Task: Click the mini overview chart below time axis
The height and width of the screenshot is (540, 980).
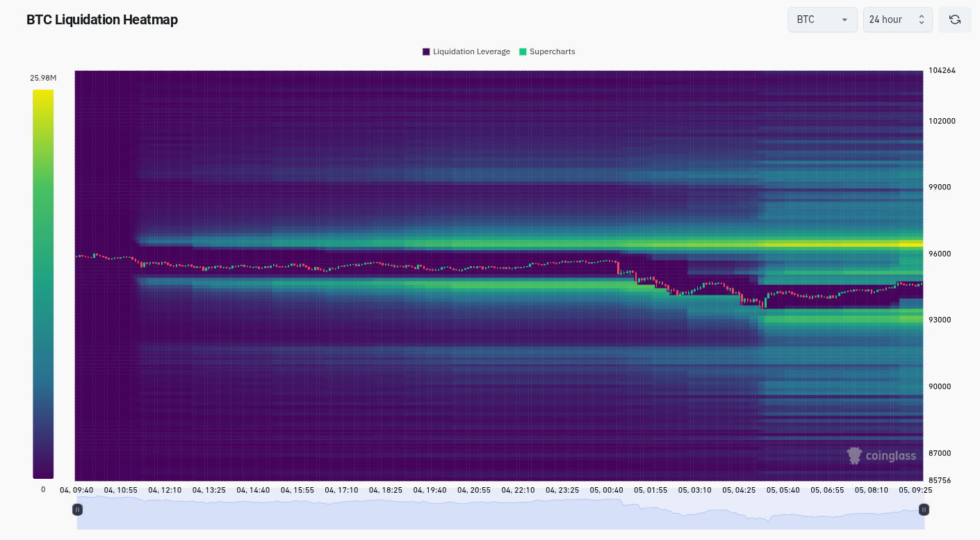Action: point(500,514)
